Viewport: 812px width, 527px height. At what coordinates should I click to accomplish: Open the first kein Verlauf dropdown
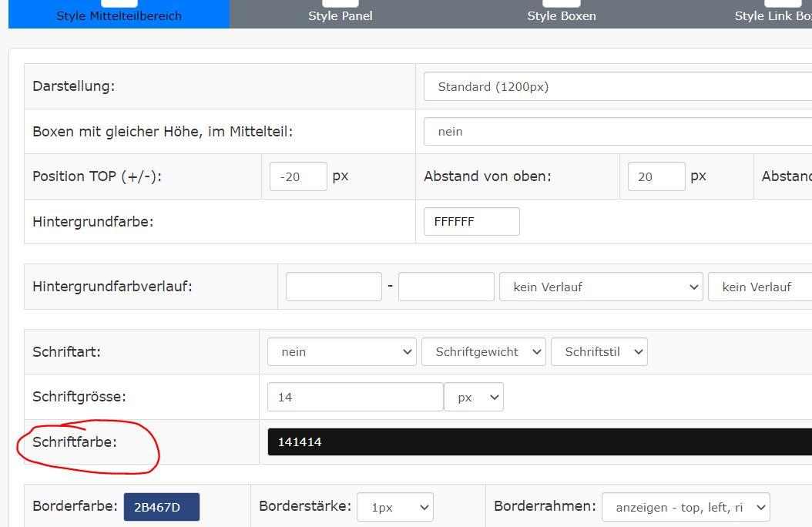pos(601,287)
